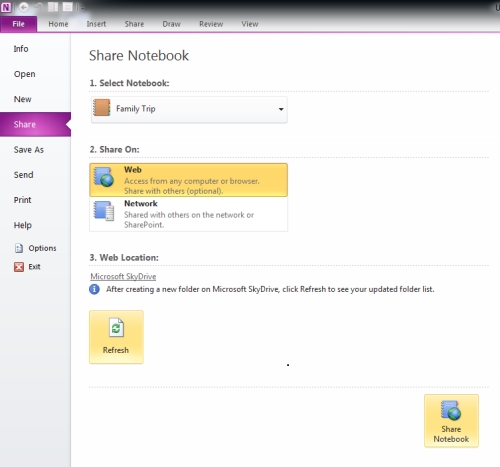Screen dimensions: 500x467
Task: Click the Refresh button label
Action: (116, 350)
